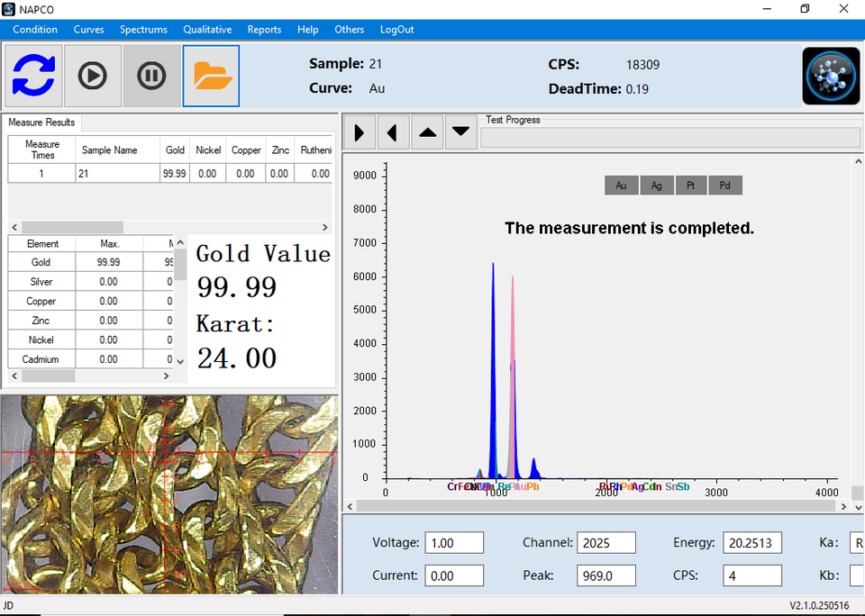Toggle the Au element button
The width and height of the screenshot is (865, 616).
pyautogui.click(x=622, y=186)
